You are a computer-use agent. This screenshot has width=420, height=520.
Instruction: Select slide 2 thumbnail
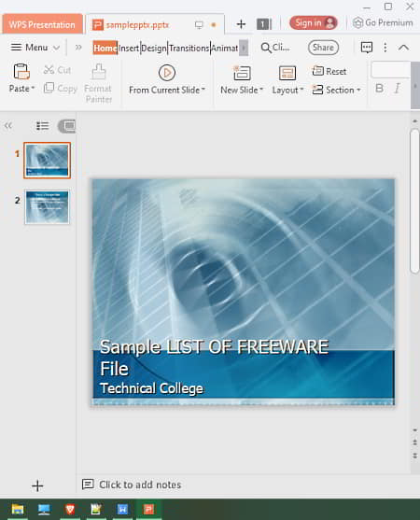47,207
